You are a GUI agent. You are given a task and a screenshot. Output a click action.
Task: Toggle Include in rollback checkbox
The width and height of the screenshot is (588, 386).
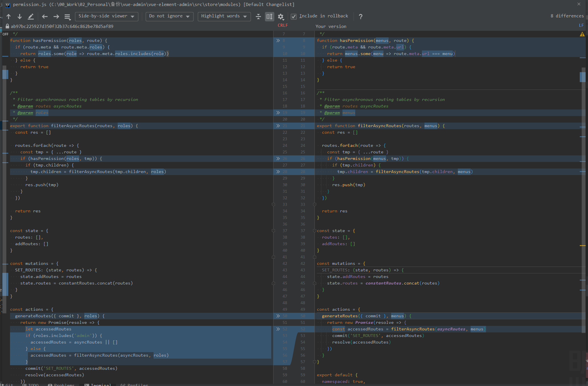(x=294, y=17)
